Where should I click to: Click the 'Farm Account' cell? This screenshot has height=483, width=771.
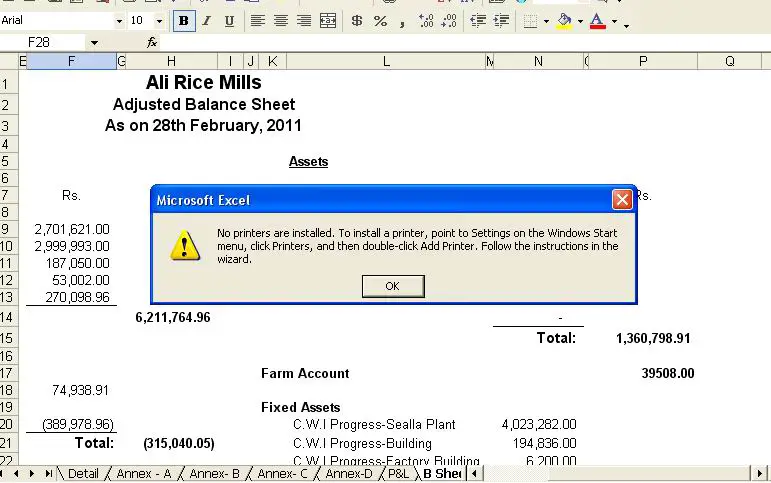point(305,373)
